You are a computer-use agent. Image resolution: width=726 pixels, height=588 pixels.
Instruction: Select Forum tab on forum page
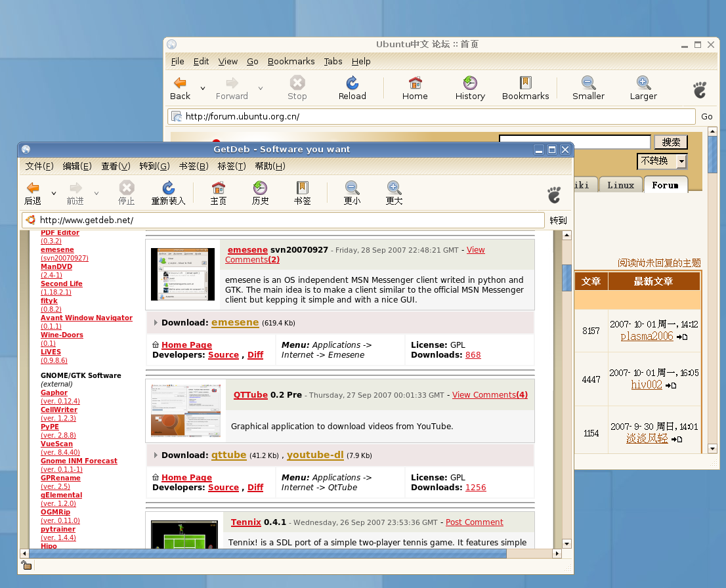tap(666, 184)
